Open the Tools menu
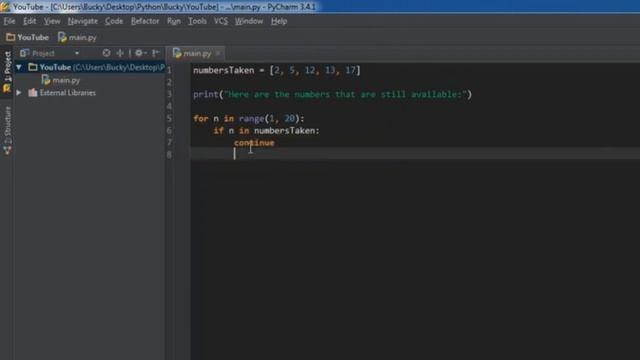This screenshot has width=640, height=360. click(x=197, y=21)
